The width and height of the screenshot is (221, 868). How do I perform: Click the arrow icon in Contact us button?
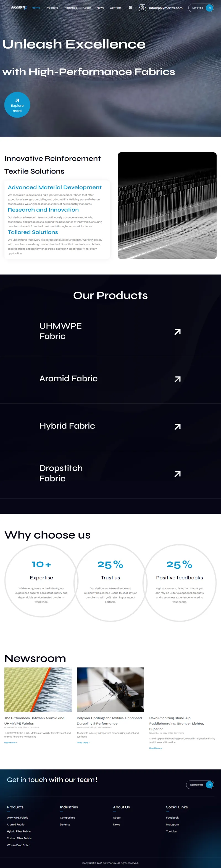point(209,785)
